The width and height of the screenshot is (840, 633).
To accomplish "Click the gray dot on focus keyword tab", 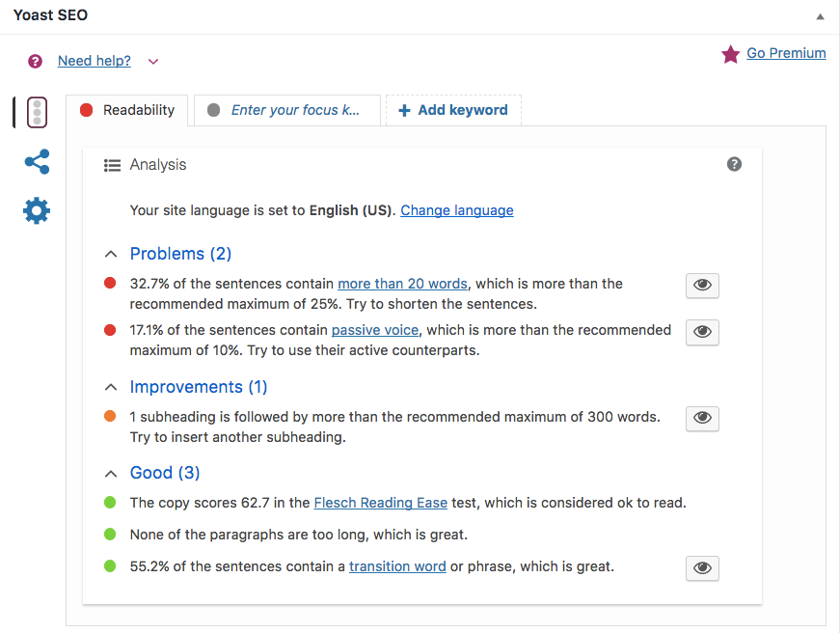I will 213,110.
